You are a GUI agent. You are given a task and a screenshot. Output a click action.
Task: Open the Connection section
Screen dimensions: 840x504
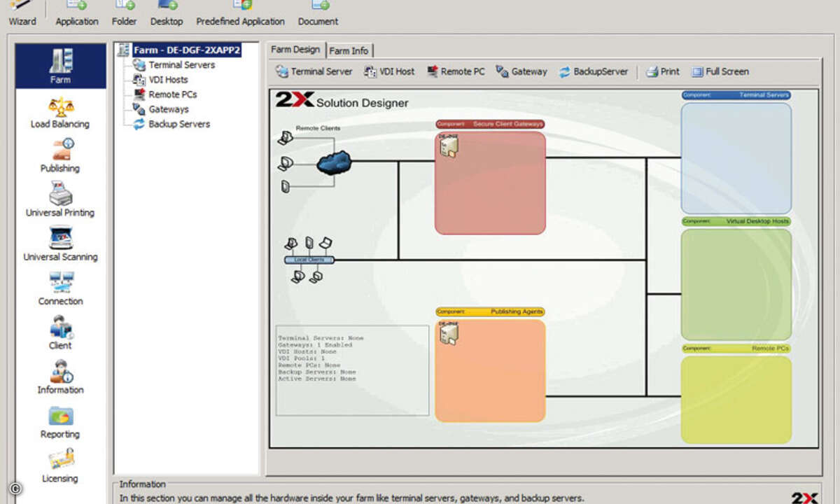point(60,289)
